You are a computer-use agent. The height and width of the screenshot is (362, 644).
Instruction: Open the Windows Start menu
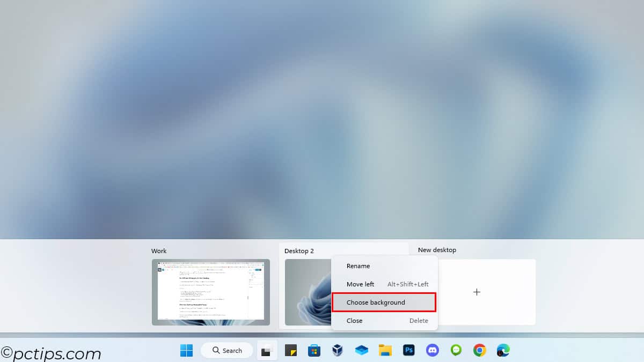[x=186, y=350]
